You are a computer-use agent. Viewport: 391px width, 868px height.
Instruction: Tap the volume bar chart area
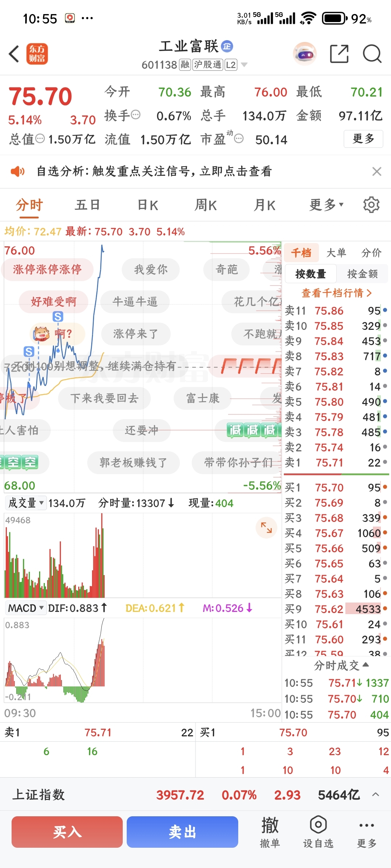[143, 555]
